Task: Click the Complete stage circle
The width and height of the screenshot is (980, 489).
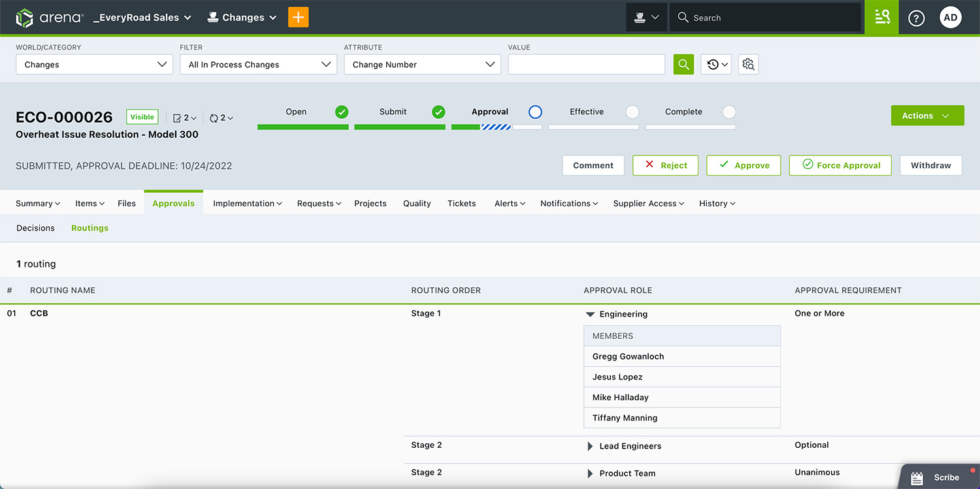Action: point(728,112)
